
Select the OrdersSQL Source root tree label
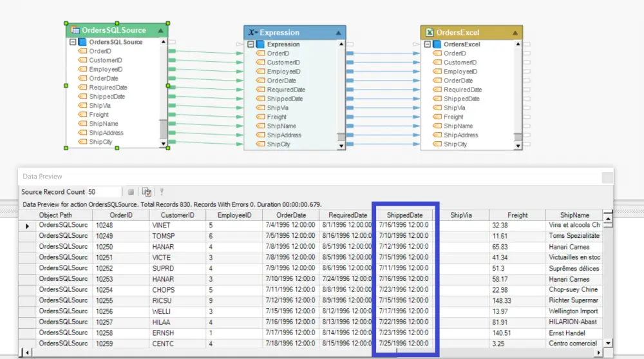[116, 42]
